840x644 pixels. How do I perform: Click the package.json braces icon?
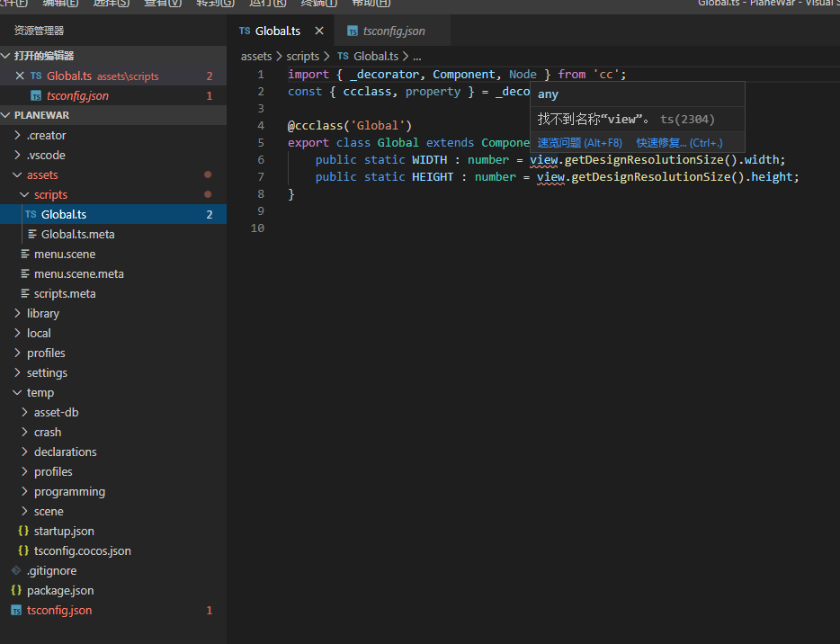(x=16, y=591)
